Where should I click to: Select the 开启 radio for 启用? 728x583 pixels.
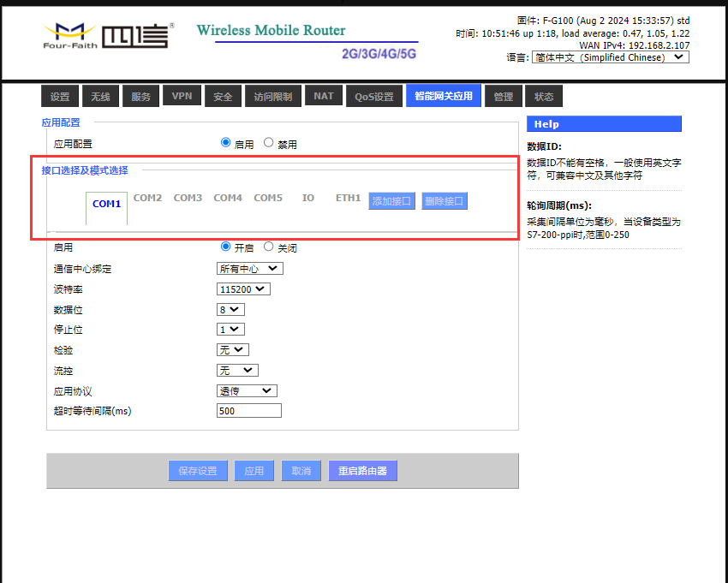pos(225,247)
